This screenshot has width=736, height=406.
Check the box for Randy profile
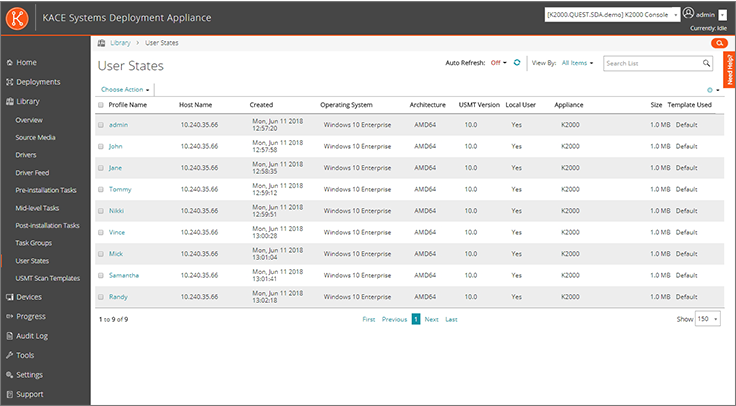[x=100, y=297]
